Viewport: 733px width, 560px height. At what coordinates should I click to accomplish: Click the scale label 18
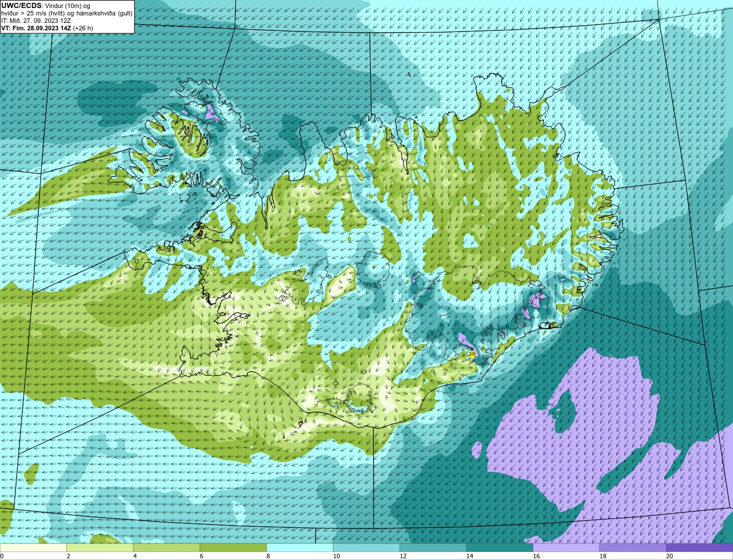coord(603,556)
